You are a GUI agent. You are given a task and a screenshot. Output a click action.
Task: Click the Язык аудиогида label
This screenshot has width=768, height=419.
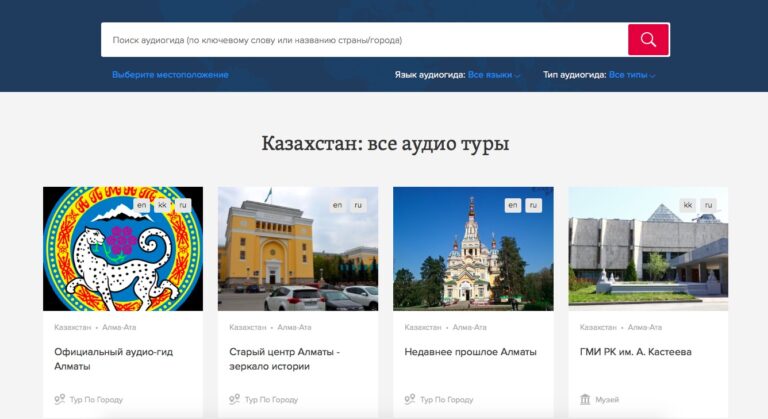point(430,75)
